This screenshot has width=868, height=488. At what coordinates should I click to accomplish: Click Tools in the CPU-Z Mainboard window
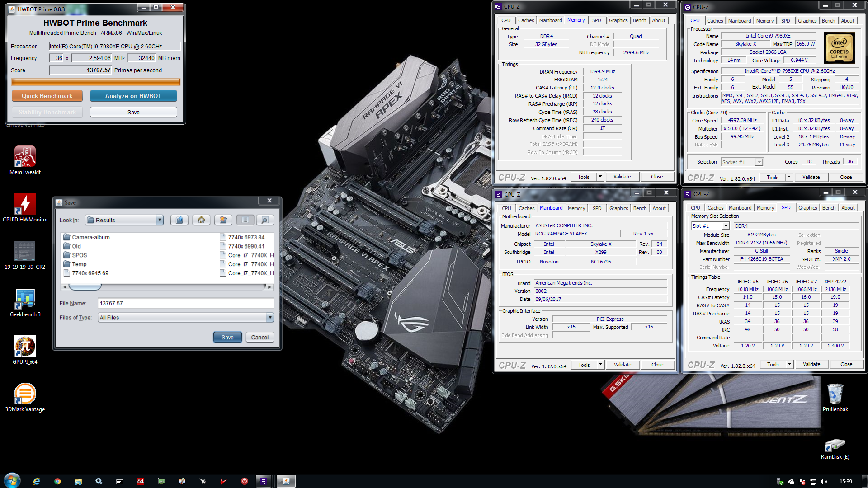(584, 365)
